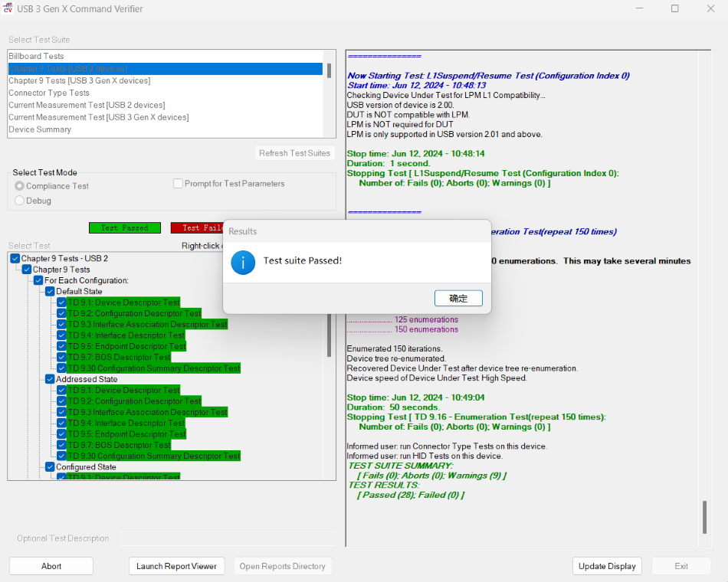Screen dimensions: 728x582
Task: Select Device Summary suite
Action: 166,129
